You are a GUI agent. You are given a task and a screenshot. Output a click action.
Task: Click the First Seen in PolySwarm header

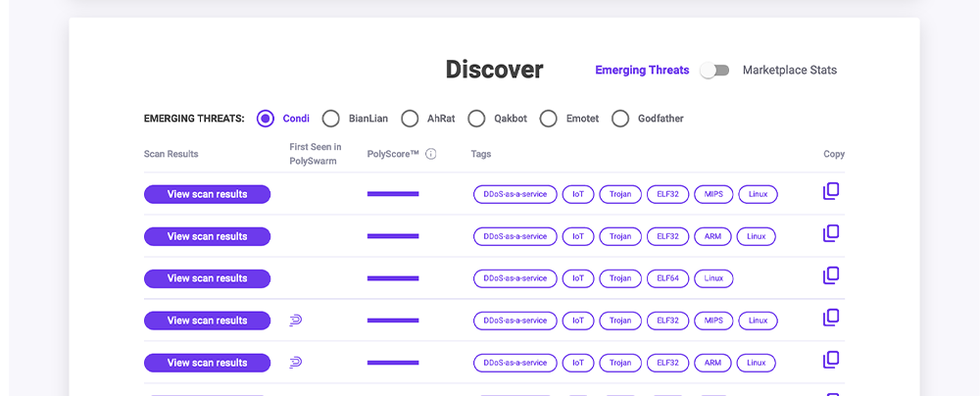[316, 154]
